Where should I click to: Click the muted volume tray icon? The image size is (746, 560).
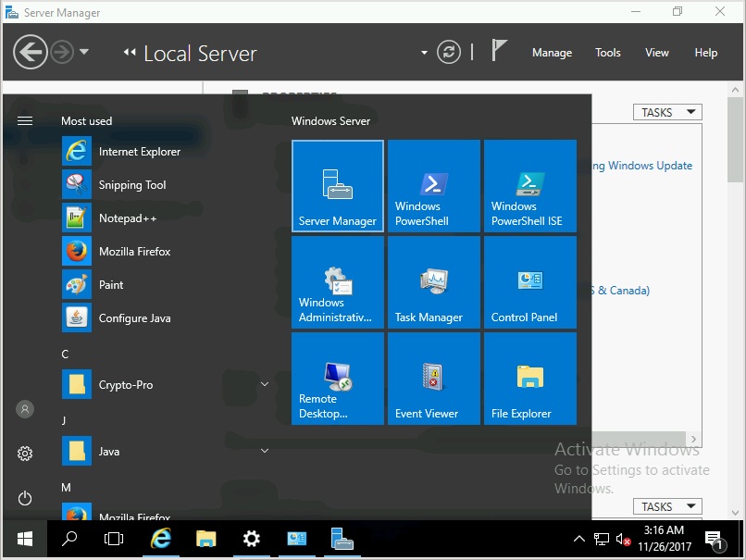click(x=623, y=539)
